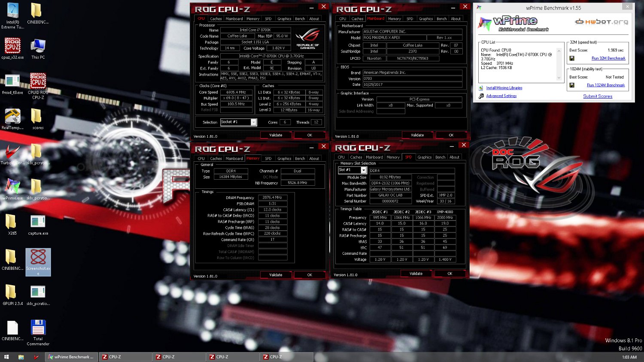Select Caches tab in SPD slot window
The image size is (644, 362).
click(356, 157)
